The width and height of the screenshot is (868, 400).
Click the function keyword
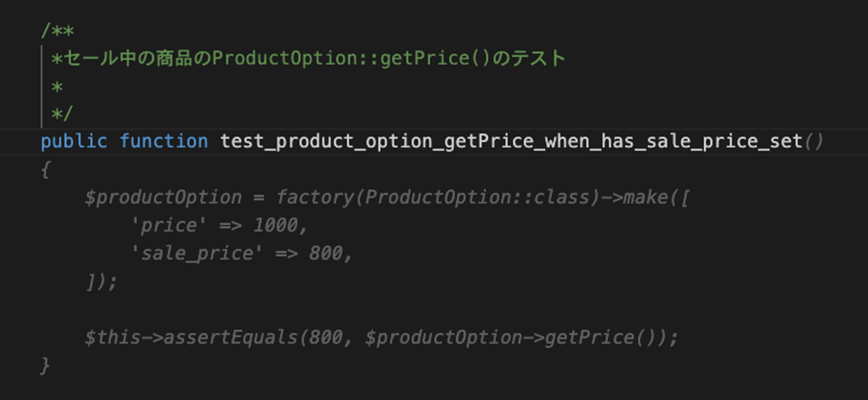click(163, 142)
